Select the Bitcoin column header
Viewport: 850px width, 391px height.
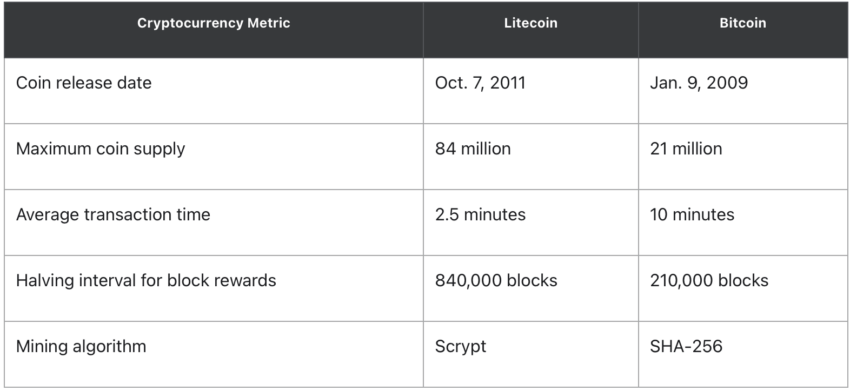pos(743,23)
